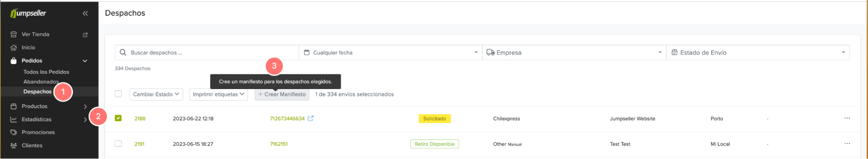Check the checkbox for despacho 2191
The image size is (868, 159).
(118, 144)
